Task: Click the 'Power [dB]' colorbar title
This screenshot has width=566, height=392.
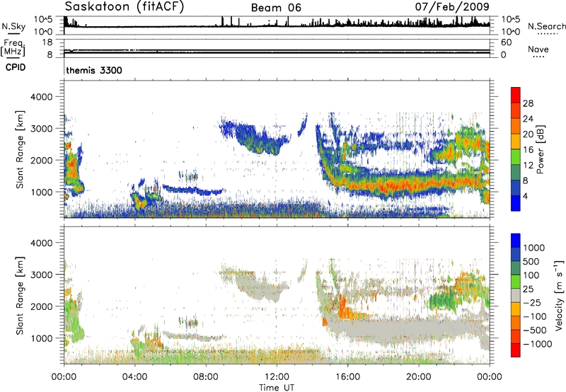Action: 540,149
